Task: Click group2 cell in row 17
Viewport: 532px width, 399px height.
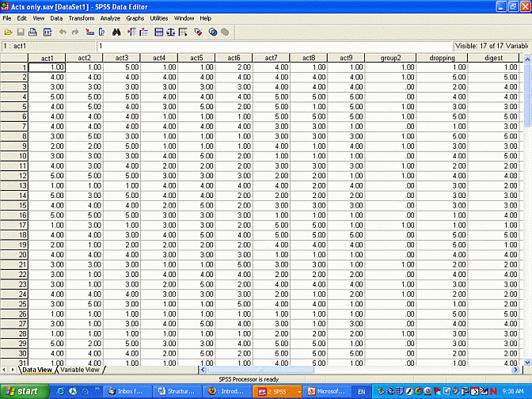Action: point(390,225)
